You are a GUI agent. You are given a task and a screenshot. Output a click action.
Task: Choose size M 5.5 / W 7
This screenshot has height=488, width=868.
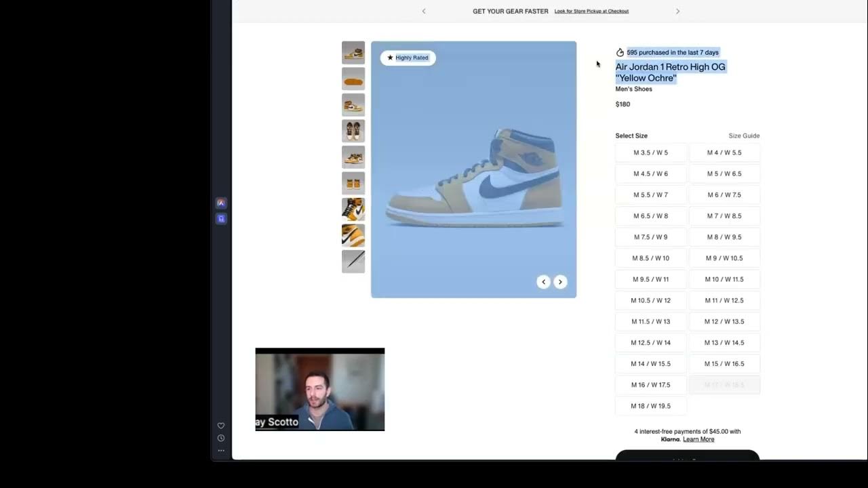651,195
